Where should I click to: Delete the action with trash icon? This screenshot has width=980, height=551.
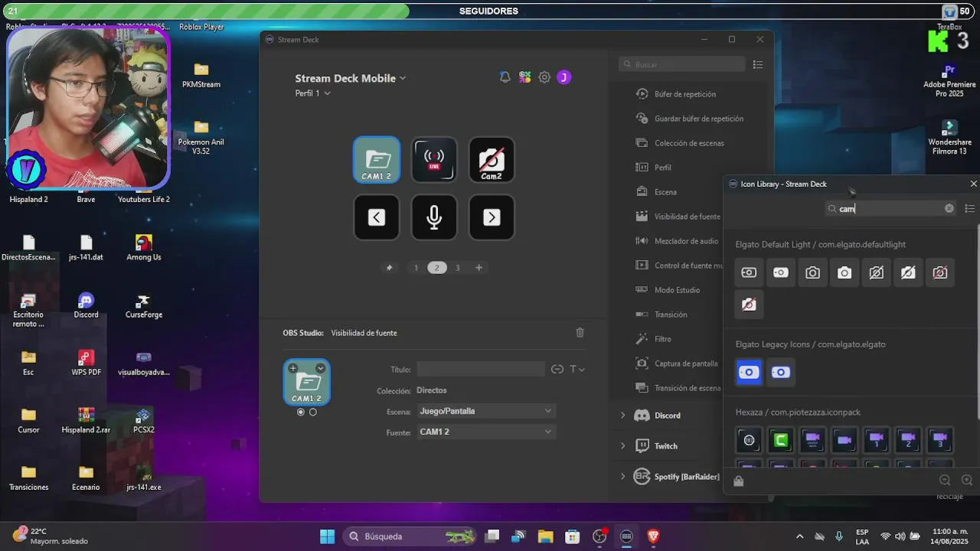(580, 332)
